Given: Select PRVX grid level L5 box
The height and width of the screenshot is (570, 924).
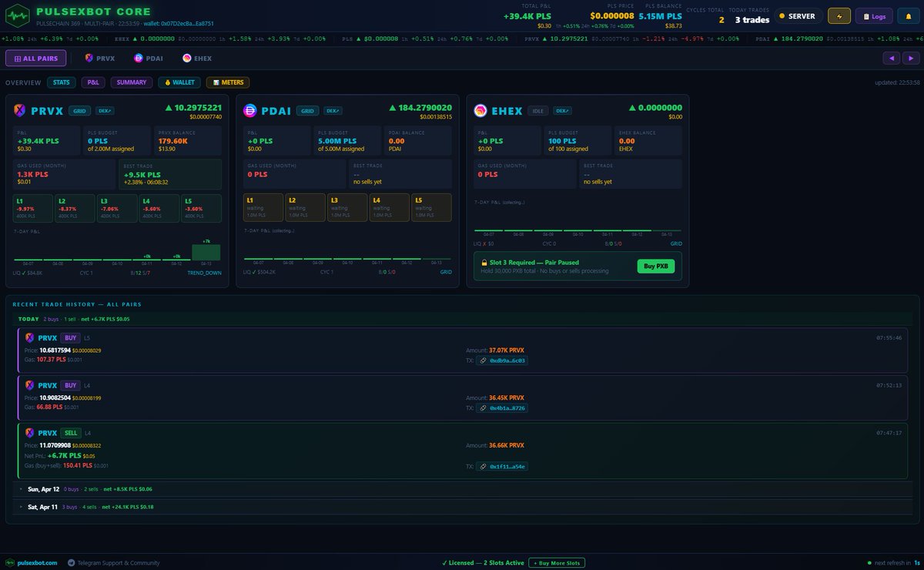Looking at the screenshot, I should [x=202, y=208].
